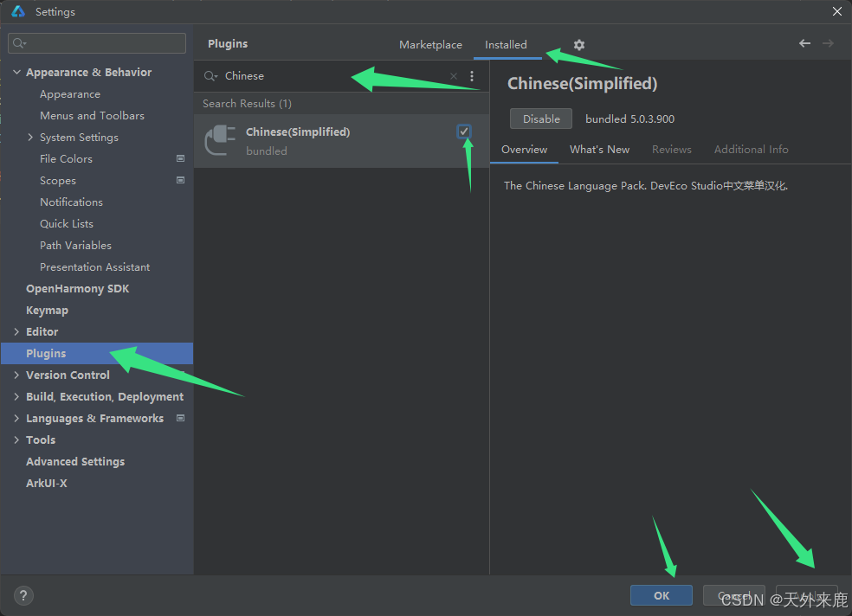This screenshot has height=616, width=852.
Task: Navigate back with the left arrow icon
Action: coord(804,43)
